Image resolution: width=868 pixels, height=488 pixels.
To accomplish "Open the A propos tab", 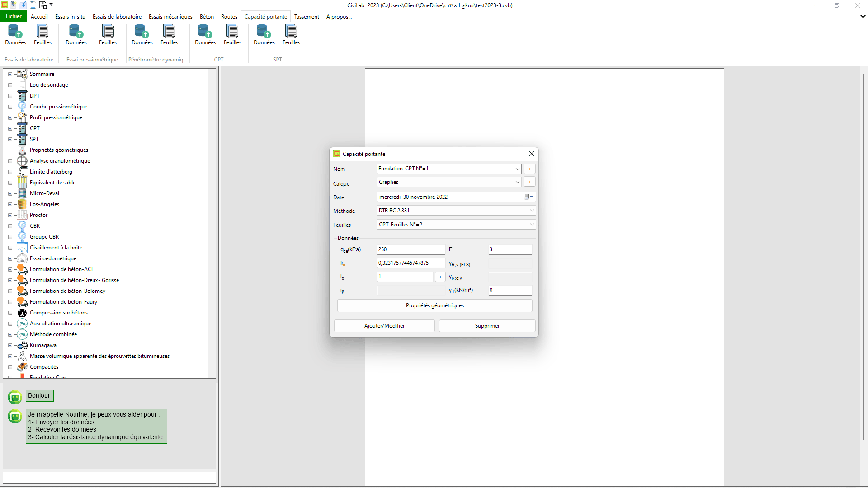I will point(339,17).
